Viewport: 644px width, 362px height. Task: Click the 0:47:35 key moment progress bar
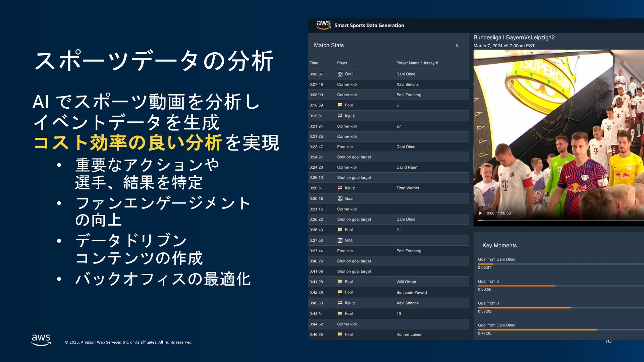click(561, 330)
